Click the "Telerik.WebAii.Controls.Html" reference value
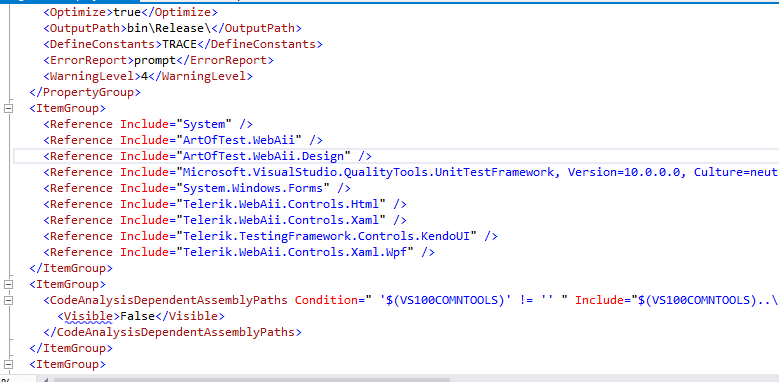This screenshot has width=779, height=382. click(x=282, y=204)
